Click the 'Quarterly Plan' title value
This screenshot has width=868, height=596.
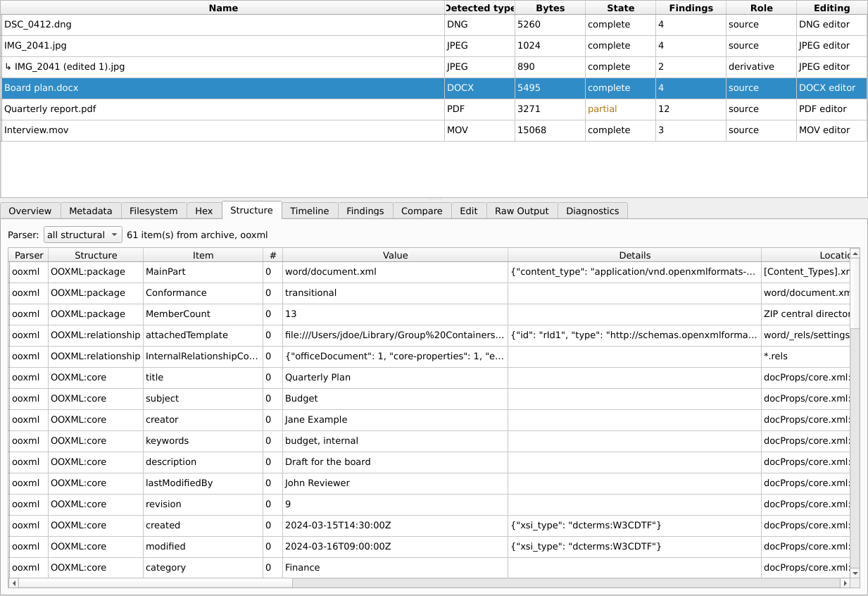395,378
